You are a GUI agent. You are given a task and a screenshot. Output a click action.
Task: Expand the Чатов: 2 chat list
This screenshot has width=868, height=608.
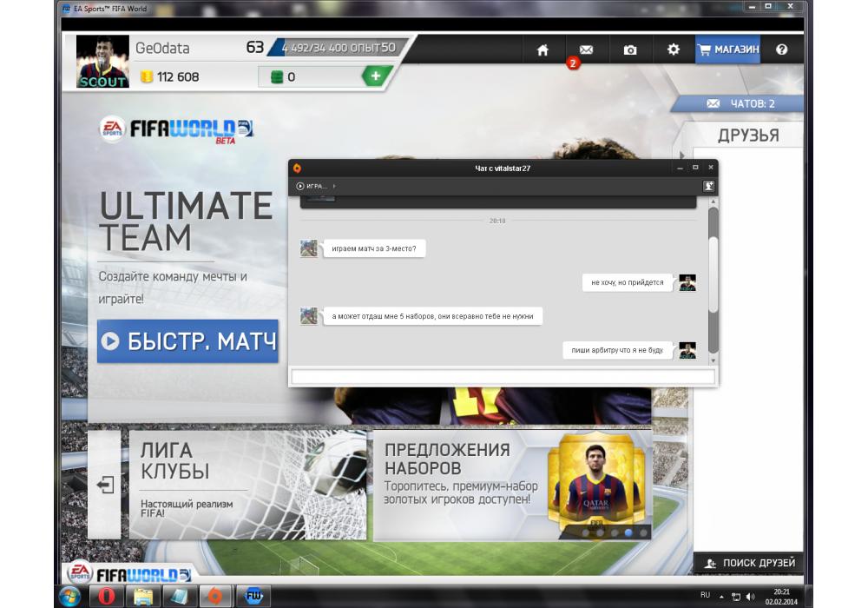coord(740,103)
